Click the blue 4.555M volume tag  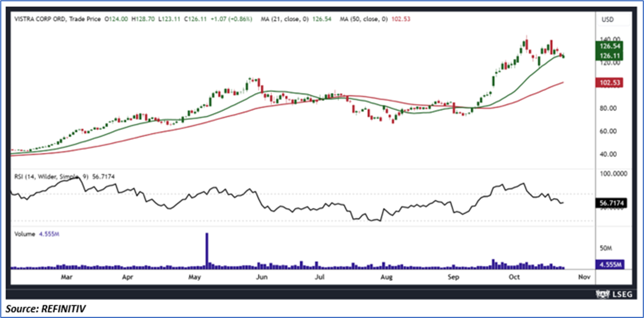pyautogui.click(x=609, y=264)
